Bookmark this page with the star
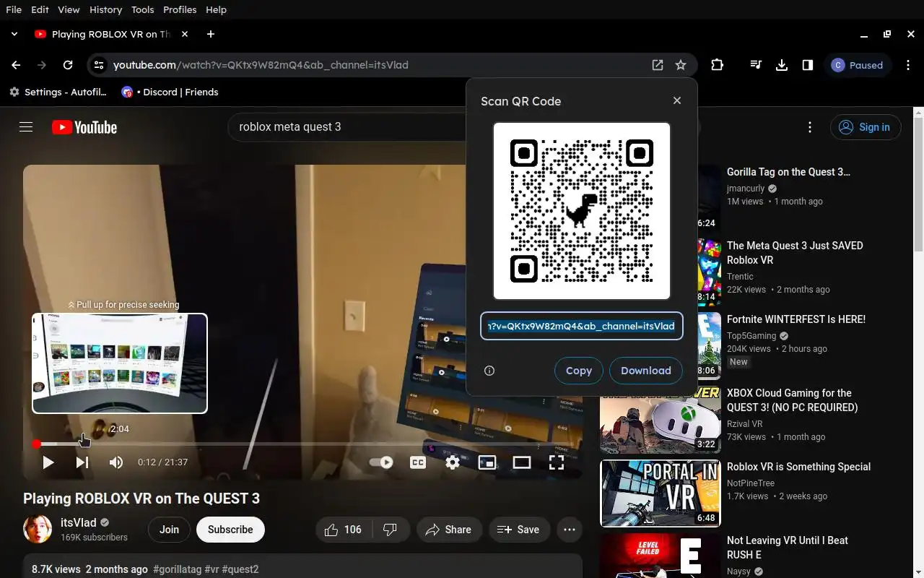The image size is (924, 578). coord(681,65)
